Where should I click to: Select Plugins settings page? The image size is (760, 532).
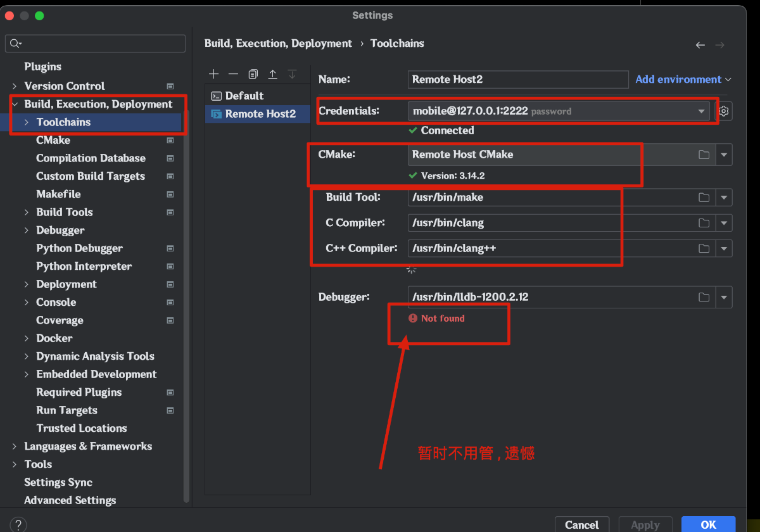[42, 66]
